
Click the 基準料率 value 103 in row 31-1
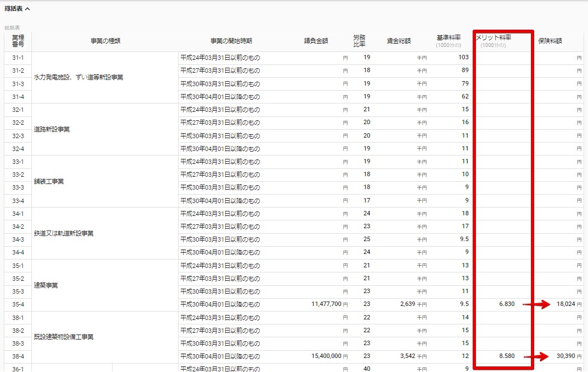click(464, 57)
